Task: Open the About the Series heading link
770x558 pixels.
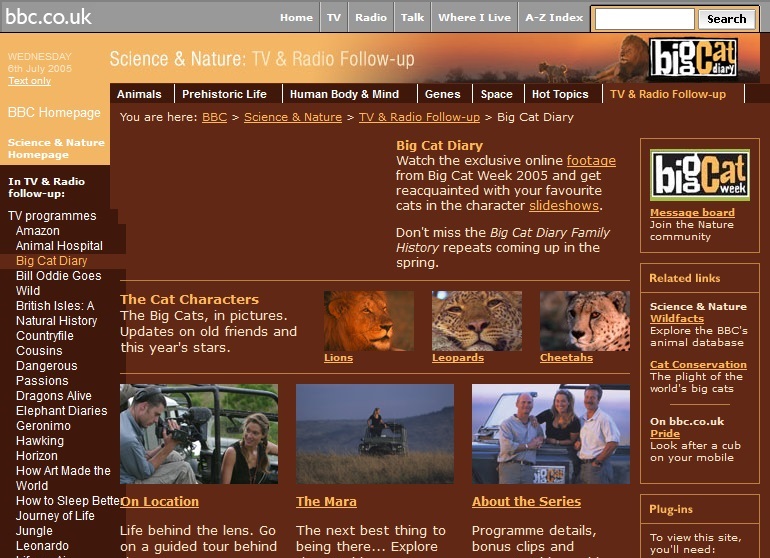Action: [526, 502]
